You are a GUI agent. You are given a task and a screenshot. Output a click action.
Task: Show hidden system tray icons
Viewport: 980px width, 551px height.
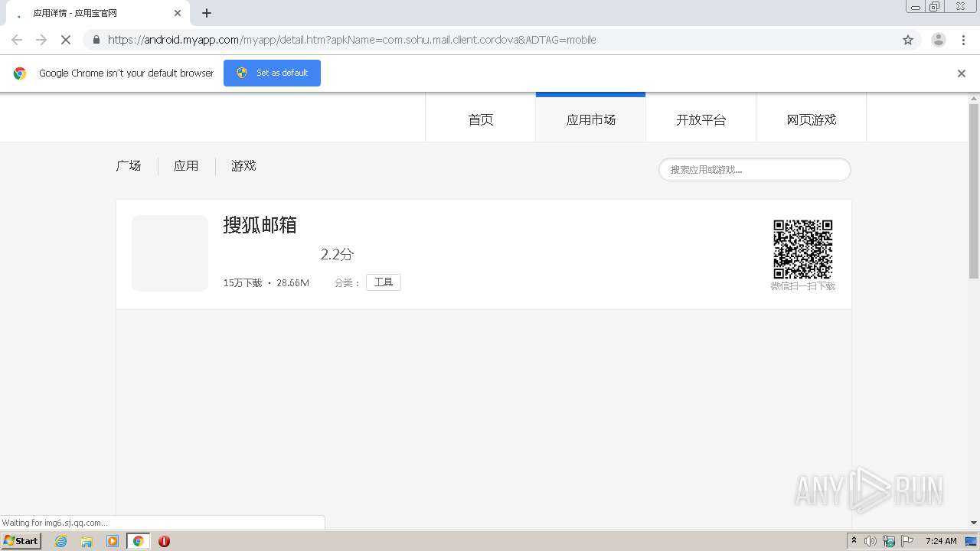854,541
